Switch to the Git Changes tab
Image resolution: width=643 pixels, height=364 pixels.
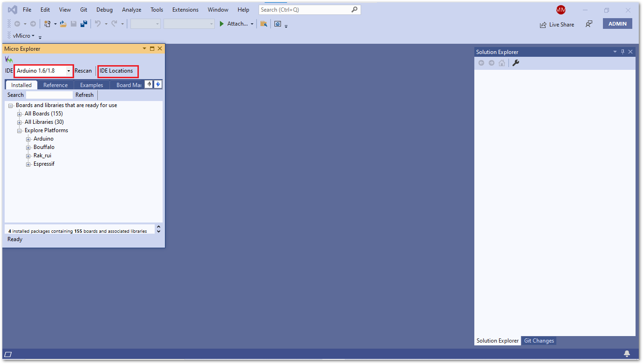pos(539,341)
